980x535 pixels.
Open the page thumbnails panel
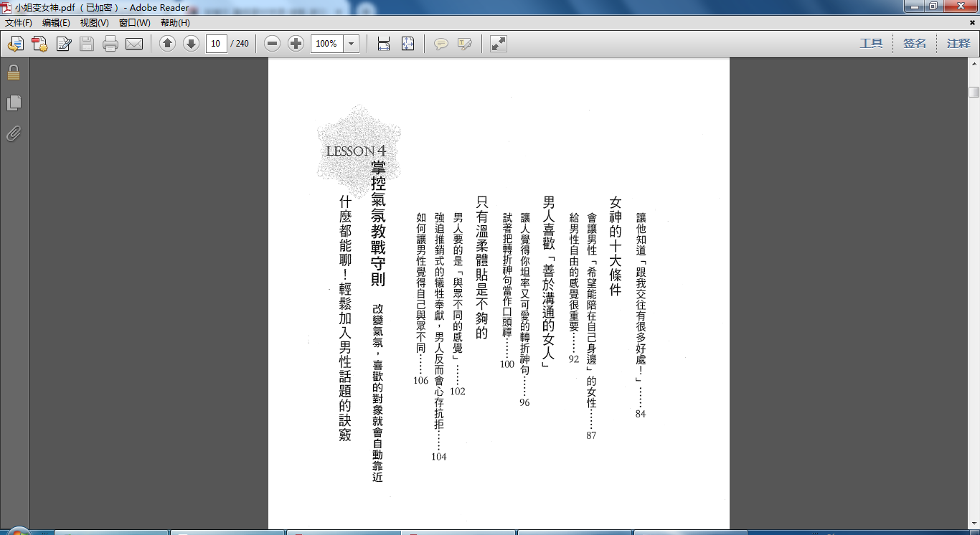pyautogui.click(x=13, y=103)
